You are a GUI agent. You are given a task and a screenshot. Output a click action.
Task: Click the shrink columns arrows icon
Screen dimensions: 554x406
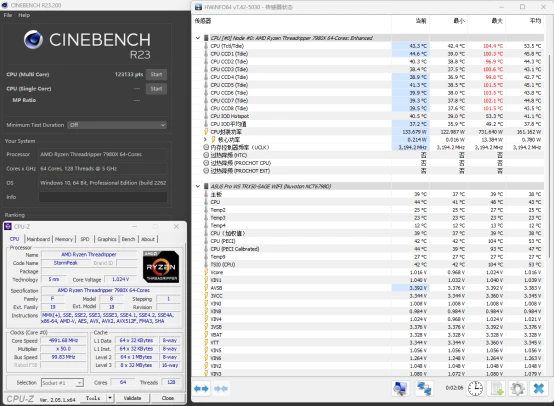(x=221, y=389)
